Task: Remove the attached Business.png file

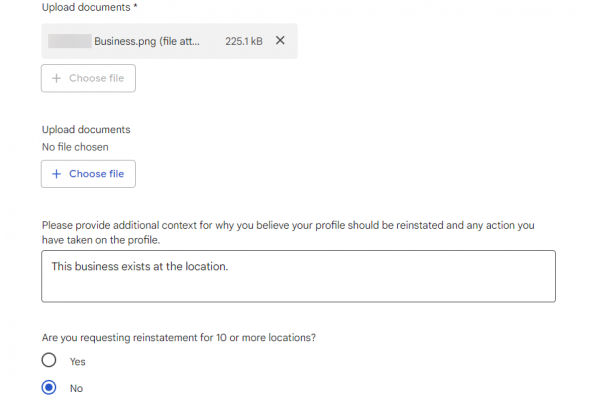Action: (280, 41)
